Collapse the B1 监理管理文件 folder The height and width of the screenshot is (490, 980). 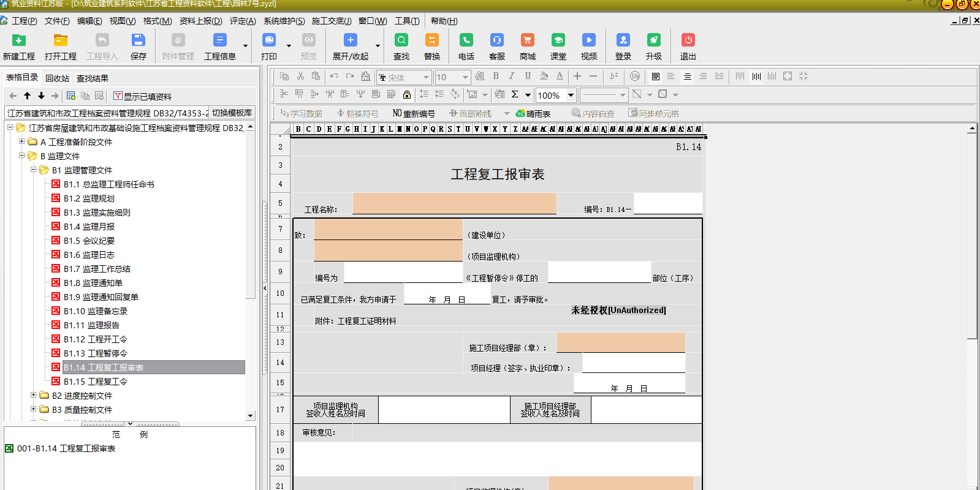34,170
